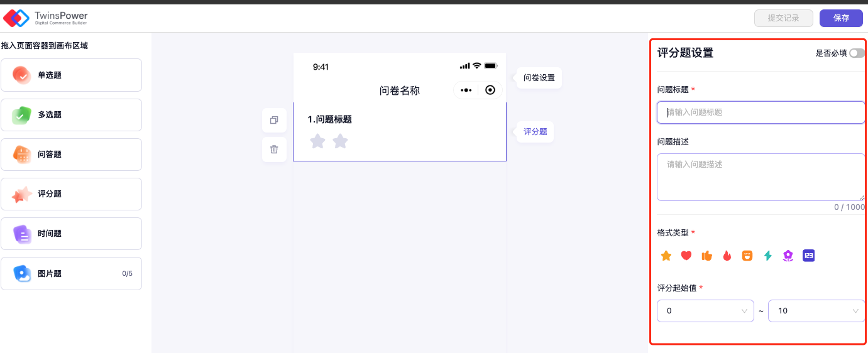This screenshot has width=868, height=353.
Task: Pick the numeric 123 rating format
Action: [x=808, y=256]
